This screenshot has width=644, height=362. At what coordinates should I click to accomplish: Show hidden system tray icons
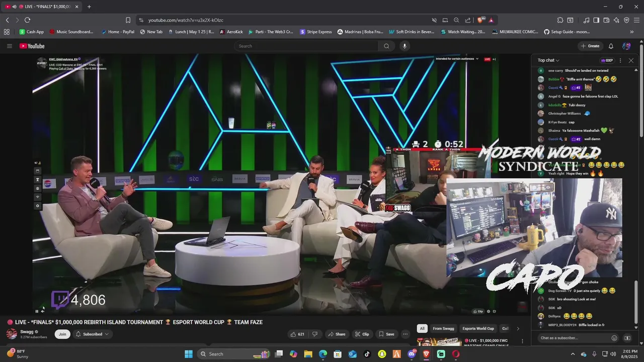[x=573, y=354]
